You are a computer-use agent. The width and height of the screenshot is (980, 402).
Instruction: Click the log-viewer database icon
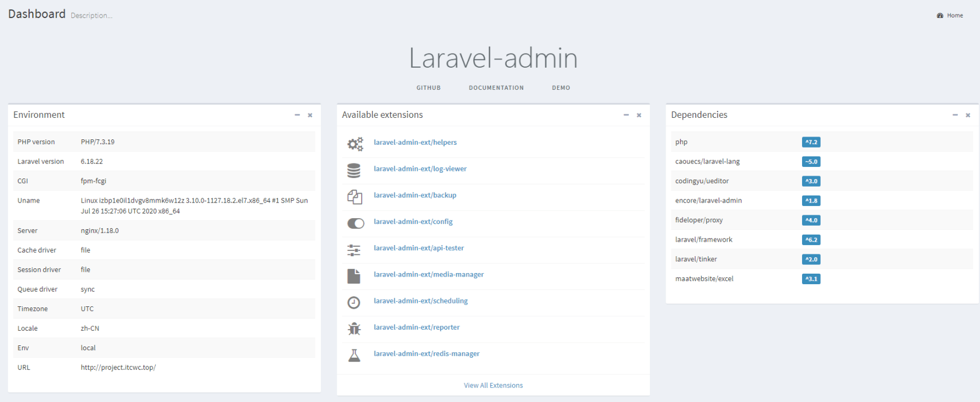tap(354, 170)
